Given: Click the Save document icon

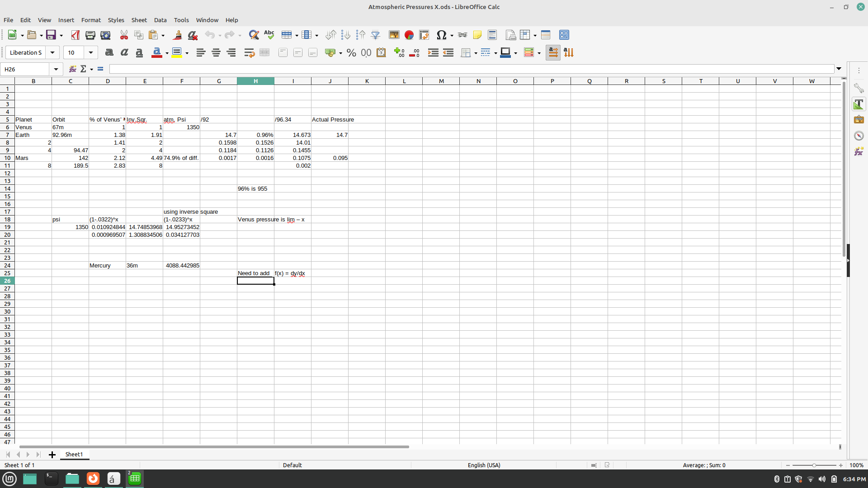Looking at the screenshot, I should [x=51, y=35].
